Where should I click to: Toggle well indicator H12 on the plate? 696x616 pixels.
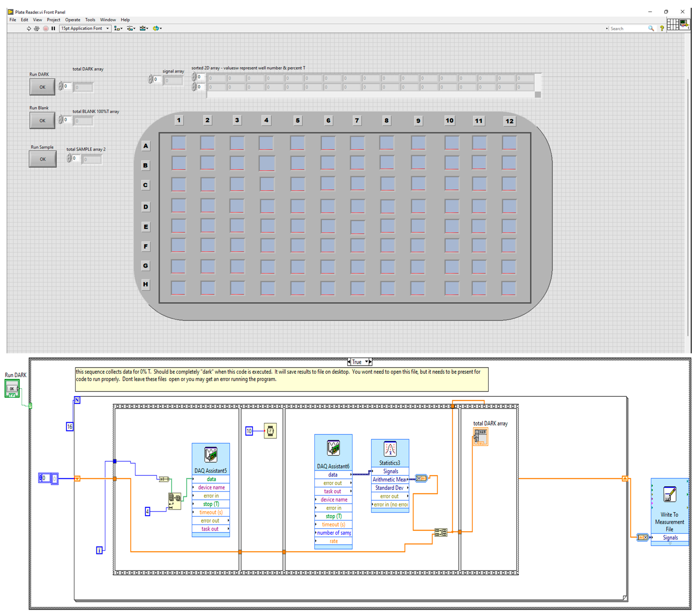point(509,288)
